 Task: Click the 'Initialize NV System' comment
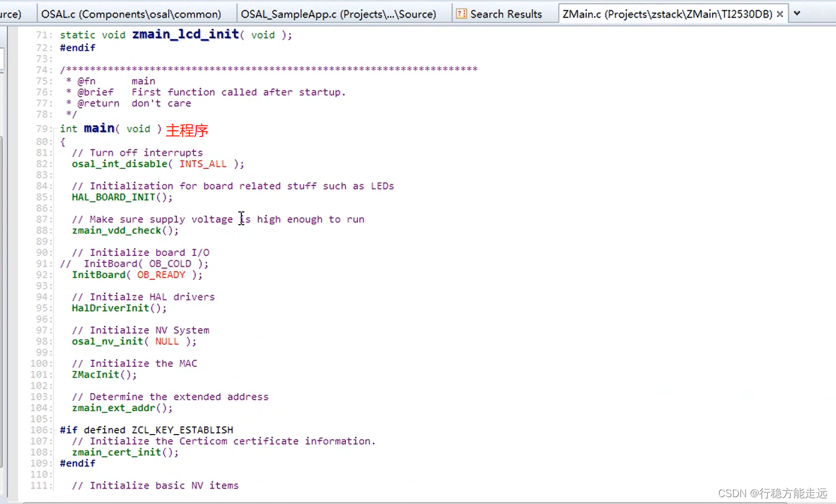(x=141, y=331)
